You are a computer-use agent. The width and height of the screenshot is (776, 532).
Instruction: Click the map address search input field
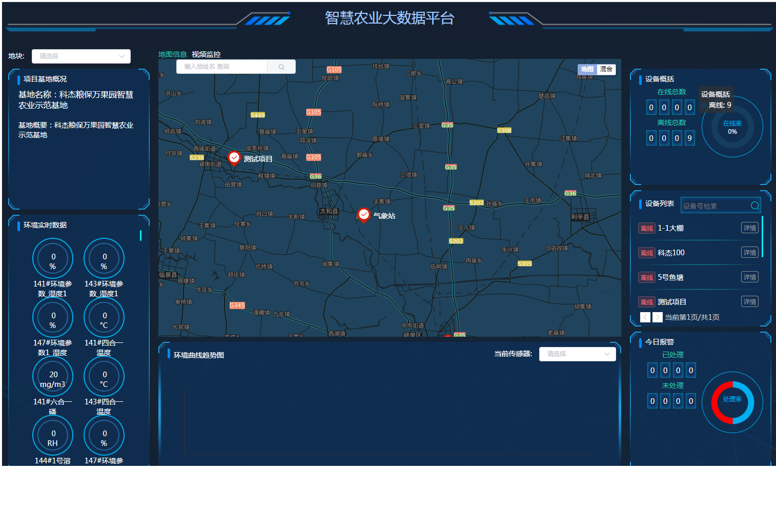coord(221,67)
